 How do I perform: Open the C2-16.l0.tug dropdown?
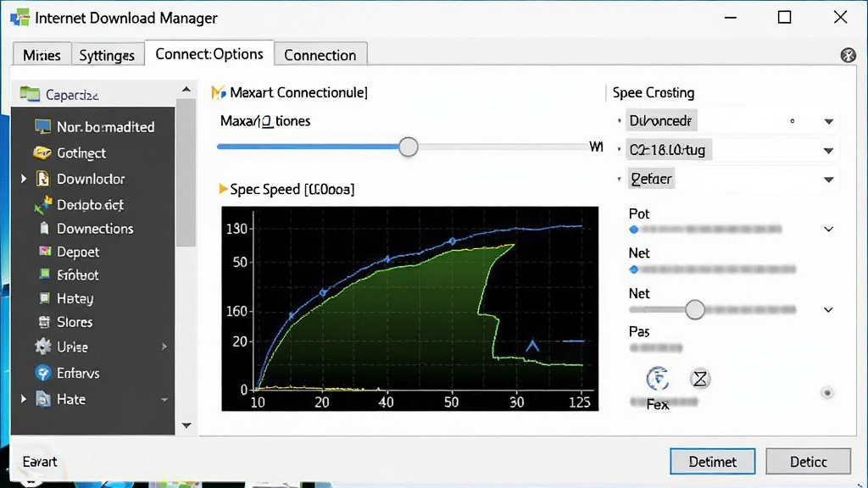(829, 151)
